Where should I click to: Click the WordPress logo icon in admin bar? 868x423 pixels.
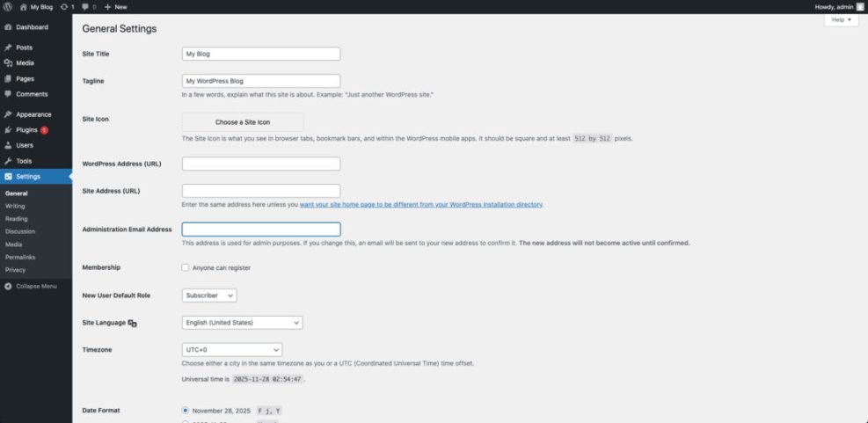click(x=8, y=7)
